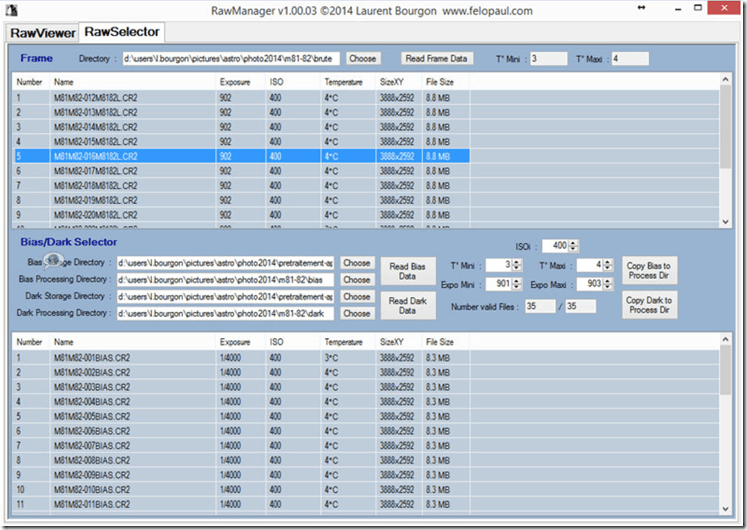Decrease the ISOi value with down arrow
Image resolution: width=747 pixels, height=530 pixels.
(574, 249)
